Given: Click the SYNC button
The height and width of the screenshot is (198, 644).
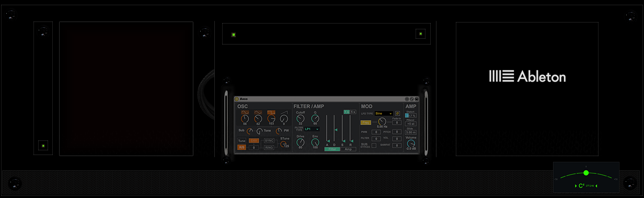Looking at the screenshot, I should click(x=269, y=140).
